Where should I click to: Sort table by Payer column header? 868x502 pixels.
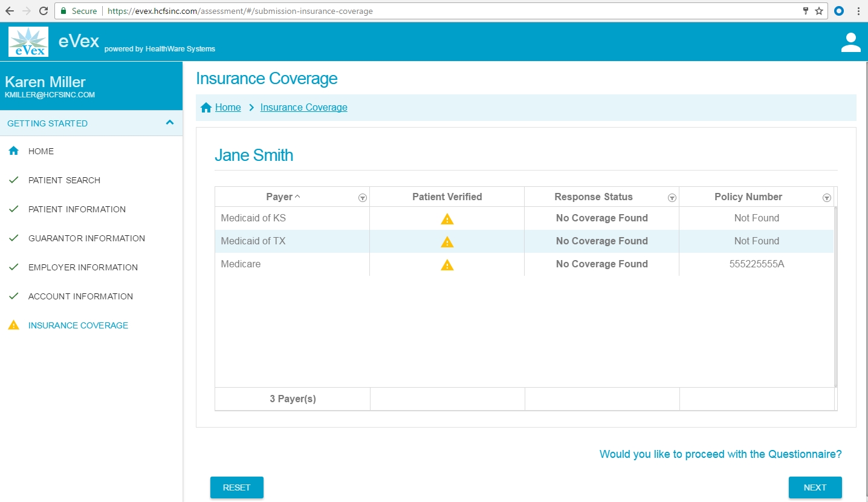[279, 197]
